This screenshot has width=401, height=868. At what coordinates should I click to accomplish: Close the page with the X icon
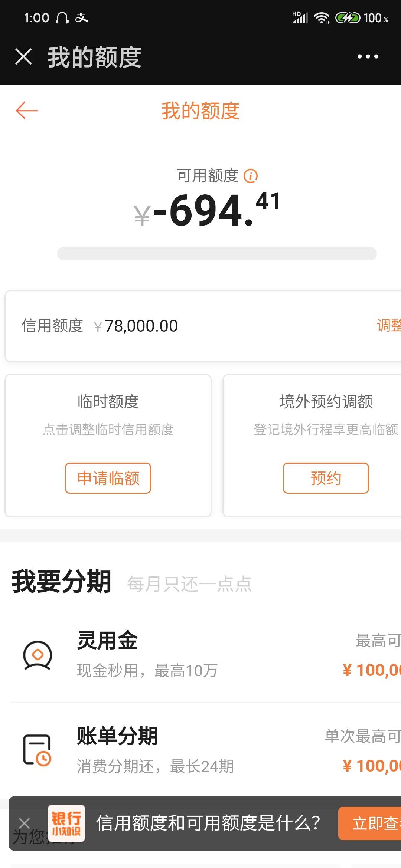coord(23,56)
